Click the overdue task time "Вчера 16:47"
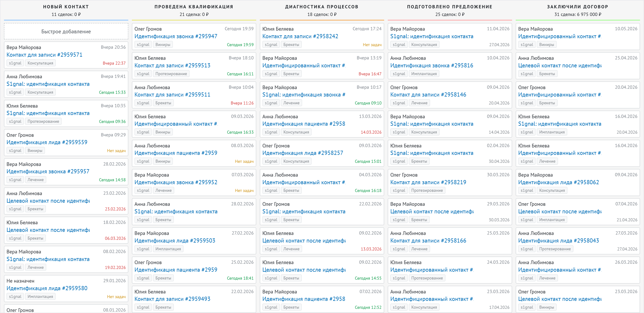Image resolution: width=644 pixels, height=313 pixels. [370, 74]
